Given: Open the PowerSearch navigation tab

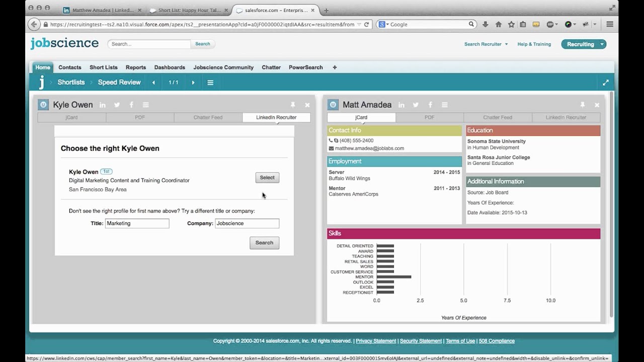Looking at the screenshot, I should (306, 67).
